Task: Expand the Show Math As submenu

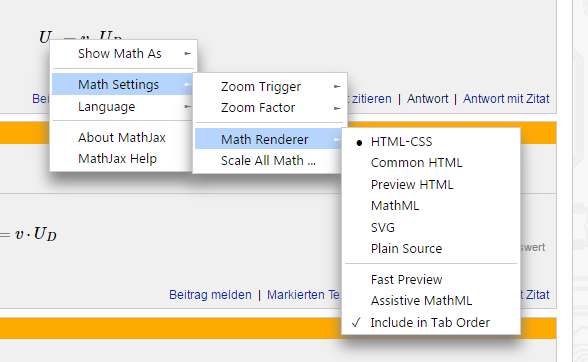Action: (x=123, y=54)
